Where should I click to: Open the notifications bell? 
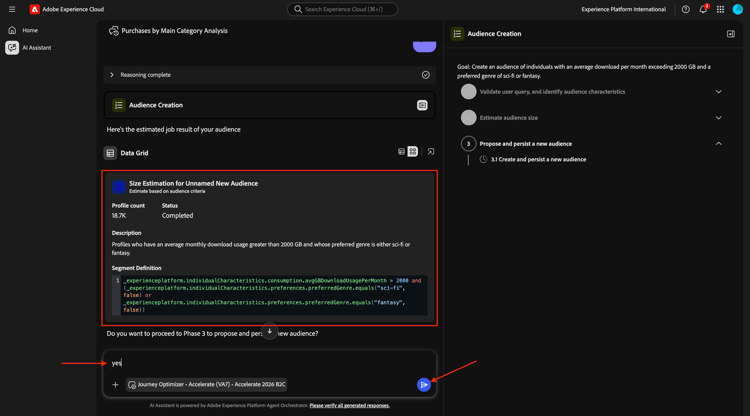coord(703,9)
